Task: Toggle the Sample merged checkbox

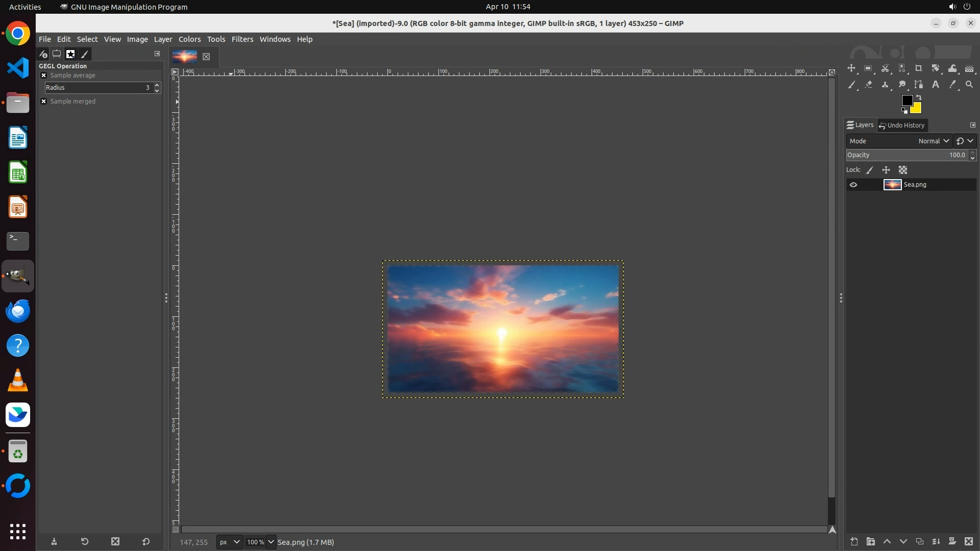Action: tap(44, 102)
